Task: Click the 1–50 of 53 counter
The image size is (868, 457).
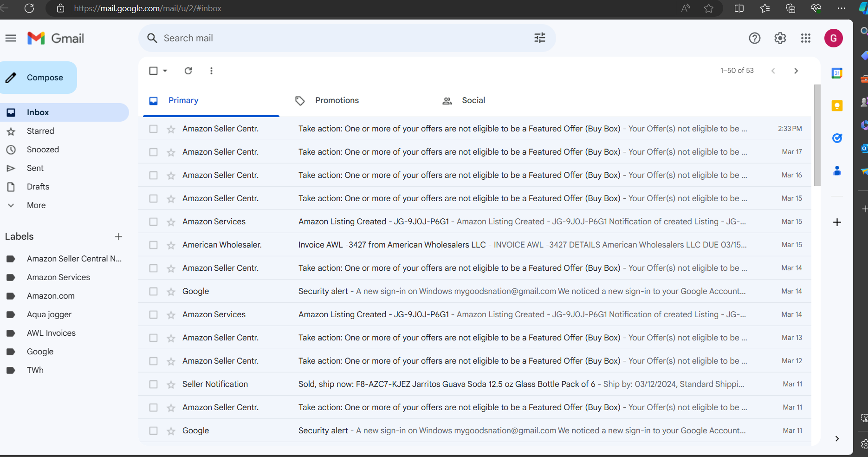Action: coord(737,71)
